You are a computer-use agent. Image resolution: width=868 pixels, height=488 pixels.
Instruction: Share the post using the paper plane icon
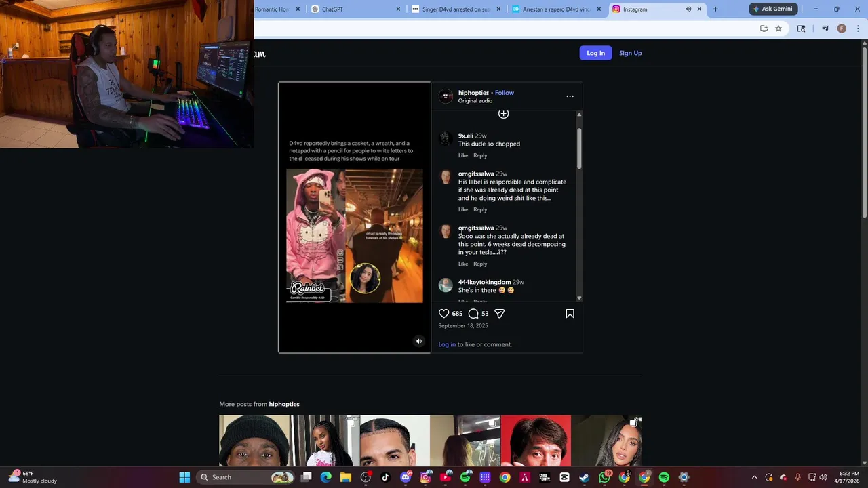pos(499,314)
